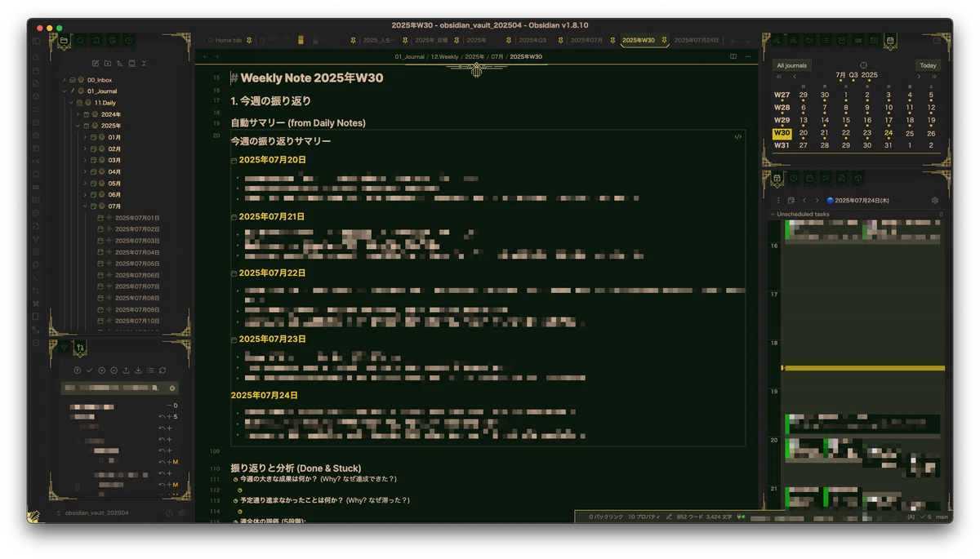This screenshot has width=980, height=559.
Task: Collapse all folders in file explorer
Action: pos(144,63)
